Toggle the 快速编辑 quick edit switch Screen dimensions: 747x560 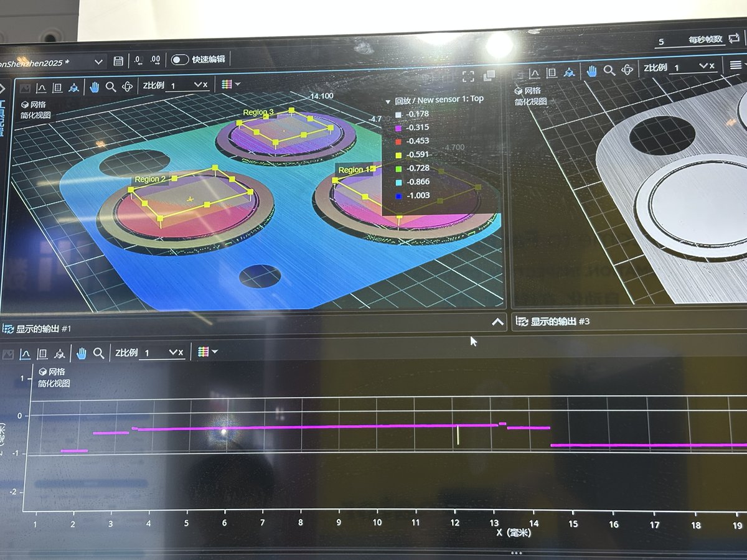[180, 60]
